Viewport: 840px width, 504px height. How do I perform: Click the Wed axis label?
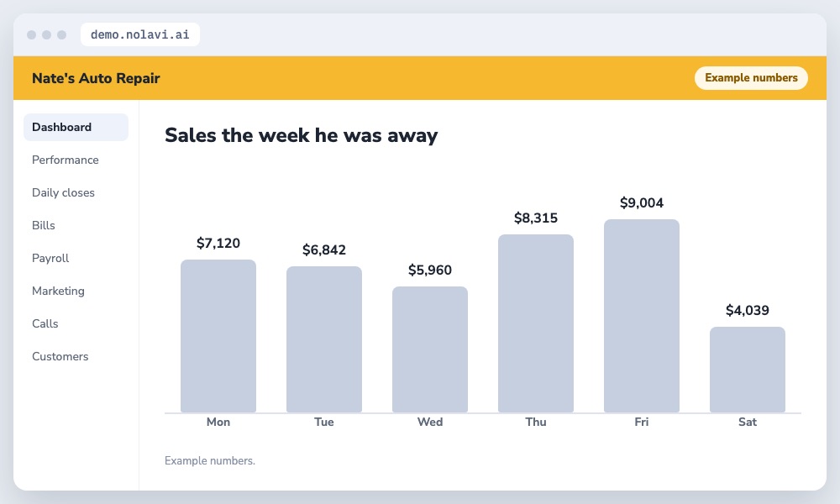point(429,422)
